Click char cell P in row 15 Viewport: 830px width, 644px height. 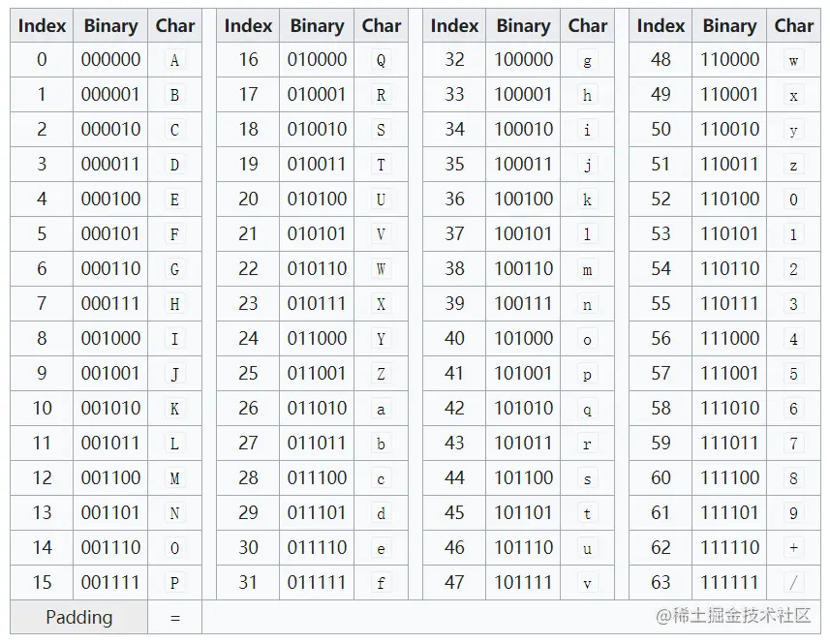pyautogui.click(x=174, y=583)
